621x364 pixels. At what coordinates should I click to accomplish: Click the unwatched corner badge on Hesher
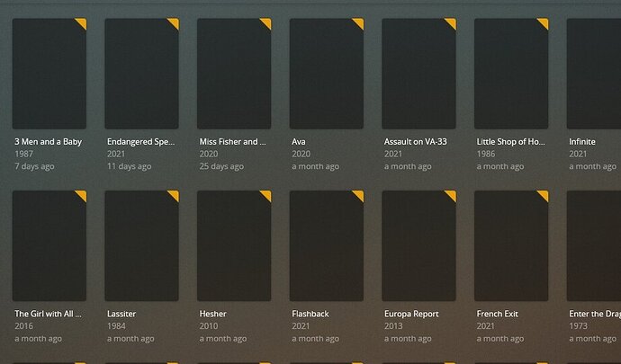point(267,195)
